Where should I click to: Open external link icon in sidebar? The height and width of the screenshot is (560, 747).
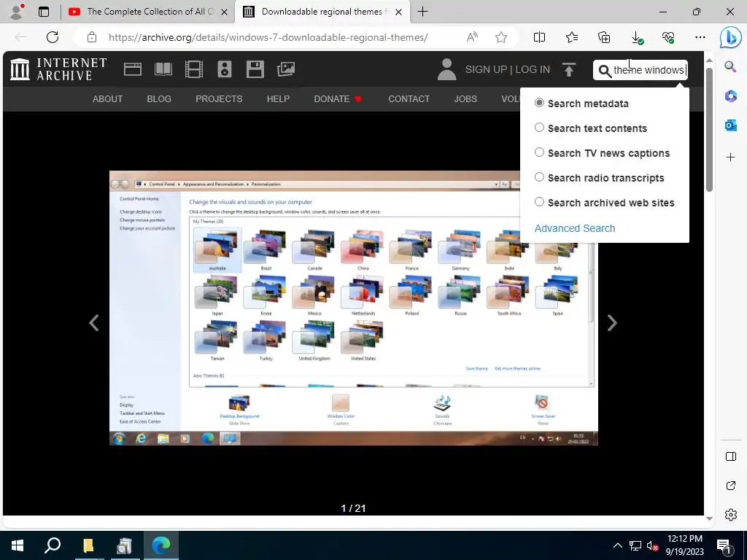tap(730, 486)
